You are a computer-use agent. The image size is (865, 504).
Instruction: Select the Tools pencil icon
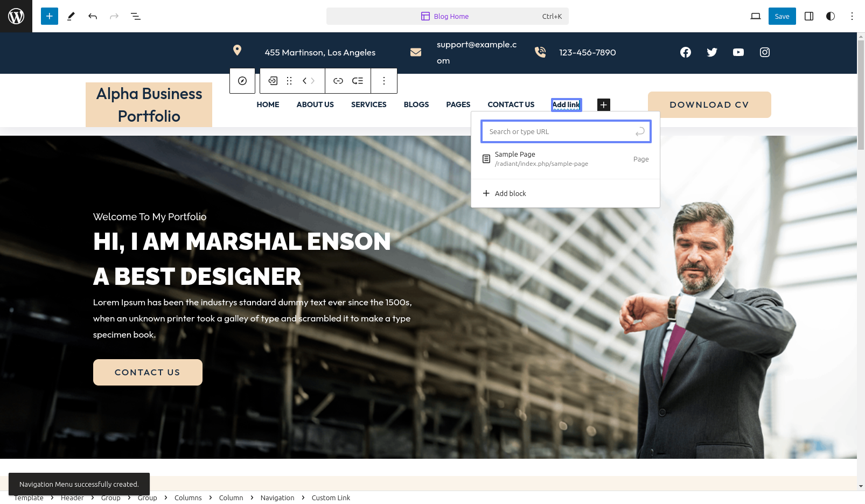point(71,16)
